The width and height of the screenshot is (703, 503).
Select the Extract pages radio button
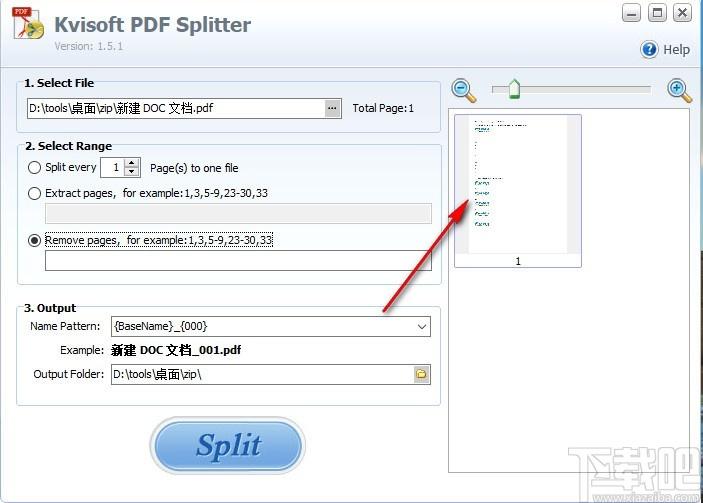[34, 193]
